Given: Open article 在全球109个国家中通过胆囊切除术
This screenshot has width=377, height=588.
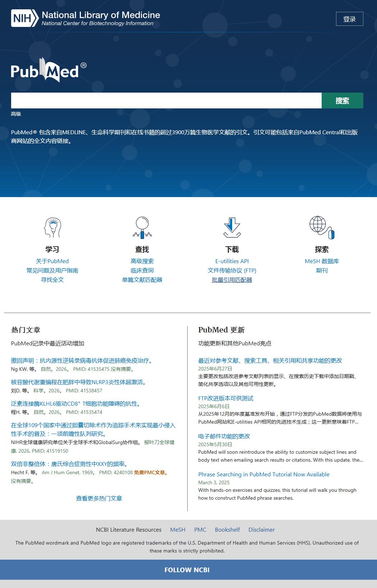Looking at the screenshot, I should click(93, 429).
